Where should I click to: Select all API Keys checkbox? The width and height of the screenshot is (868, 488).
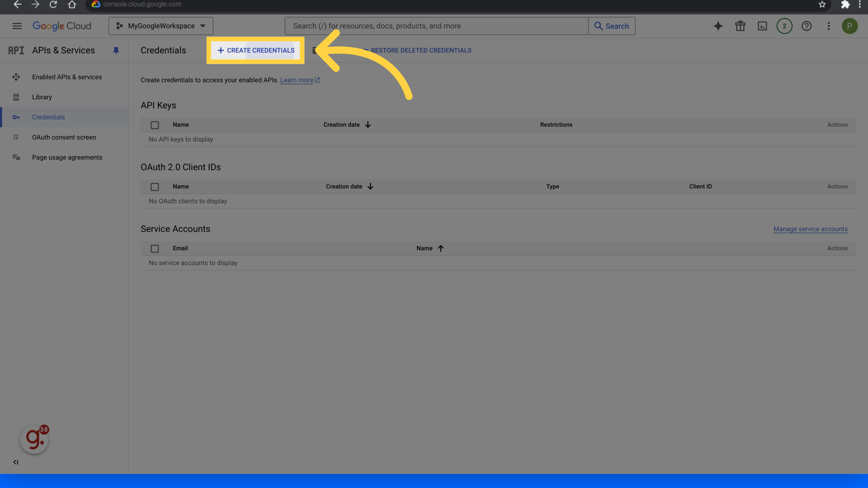[x=155, y=125]
